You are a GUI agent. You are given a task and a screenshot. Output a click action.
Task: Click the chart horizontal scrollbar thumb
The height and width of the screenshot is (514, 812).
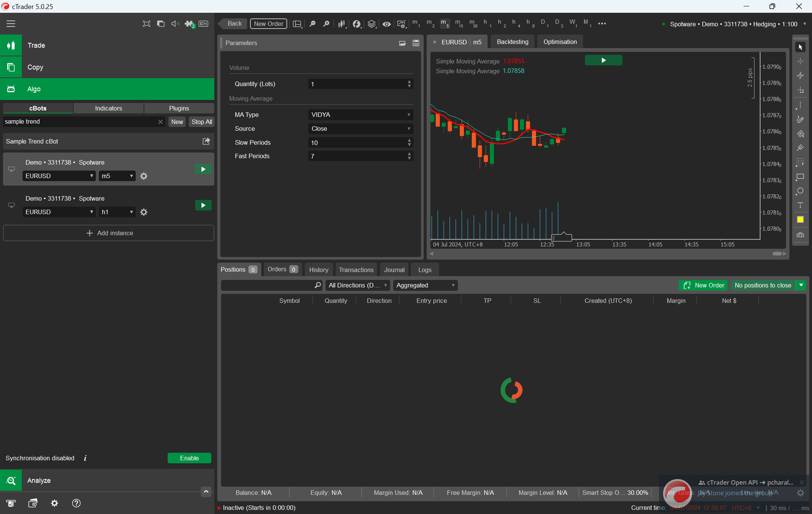[777, 254]
